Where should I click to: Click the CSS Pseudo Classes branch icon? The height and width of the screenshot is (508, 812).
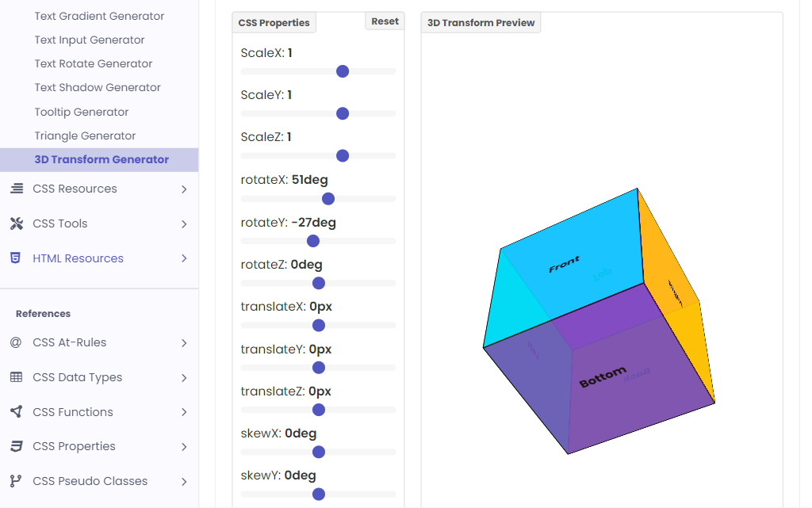coord(16,481)
